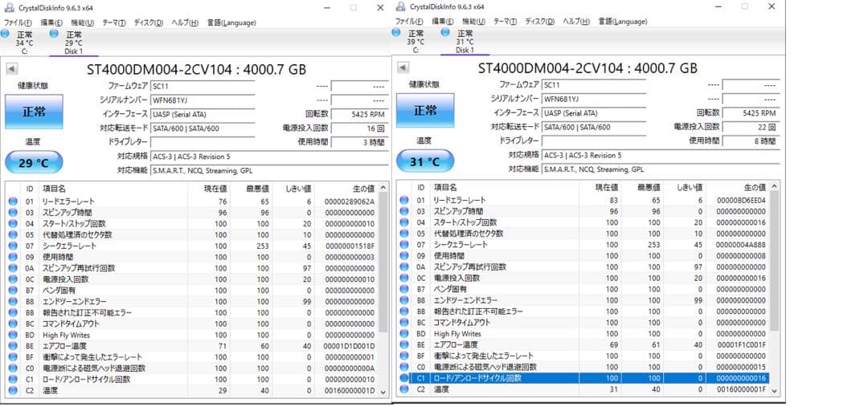Click 対応機能 field in left window
868x407 pixels.
(269, 171)
